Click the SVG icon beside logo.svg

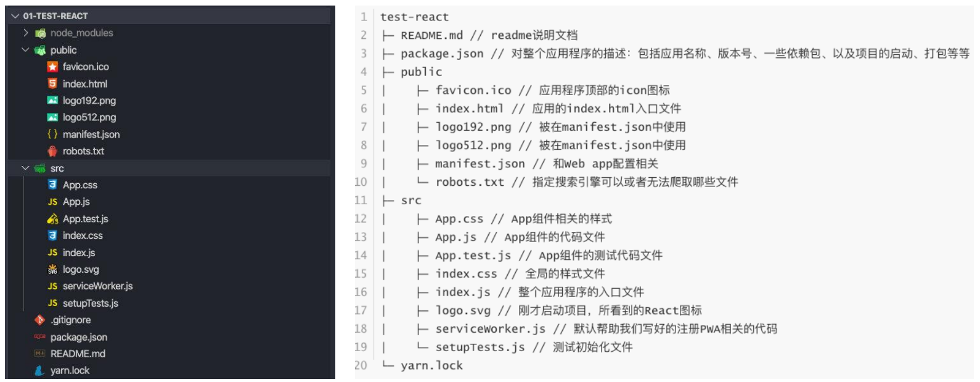click(x=53, y=269)
